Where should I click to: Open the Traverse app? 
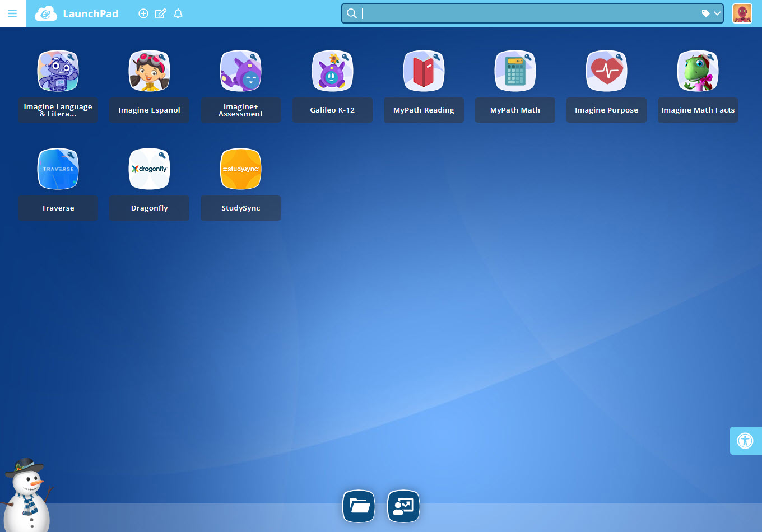pyautogui.click(x=58, y=169)
